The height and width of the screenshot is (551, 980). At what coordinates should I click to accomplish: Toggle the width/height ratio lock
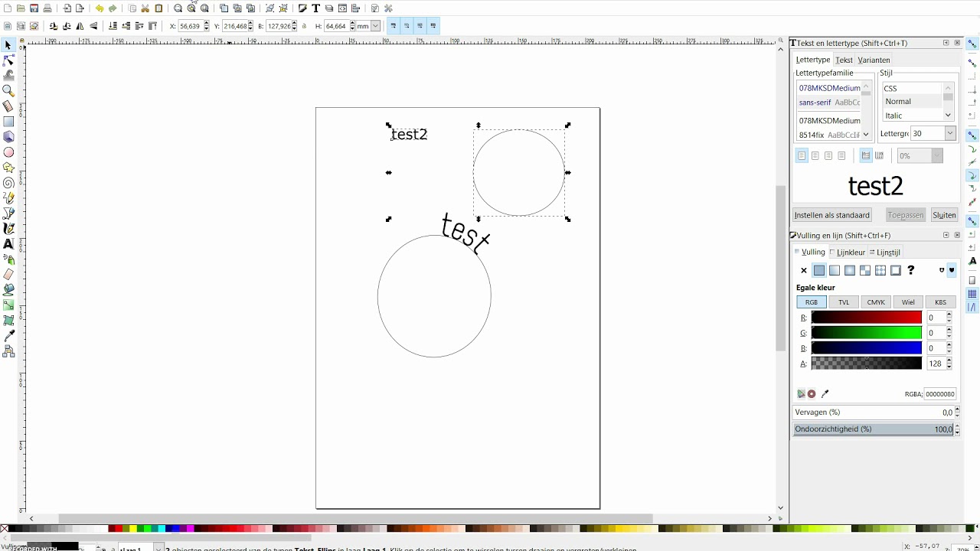tap(305, 26)
